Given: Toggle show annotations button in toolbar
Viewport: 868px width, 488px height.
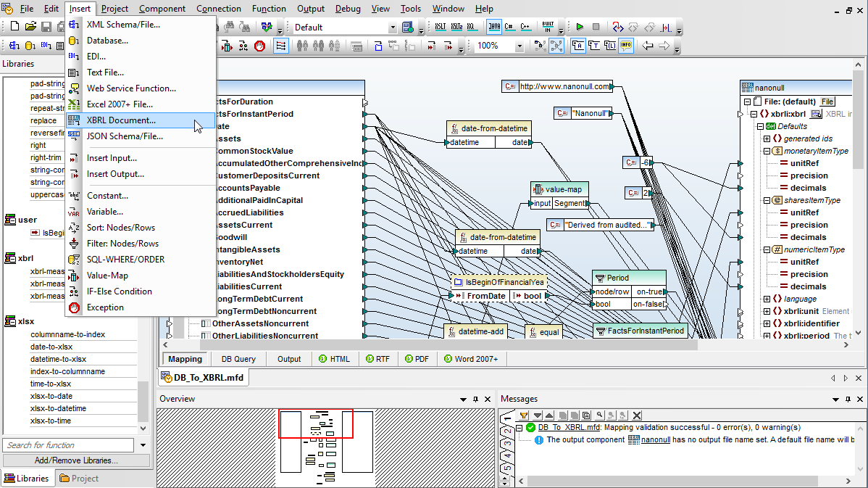Looking at the screenshot, I should tap(578, 46).
